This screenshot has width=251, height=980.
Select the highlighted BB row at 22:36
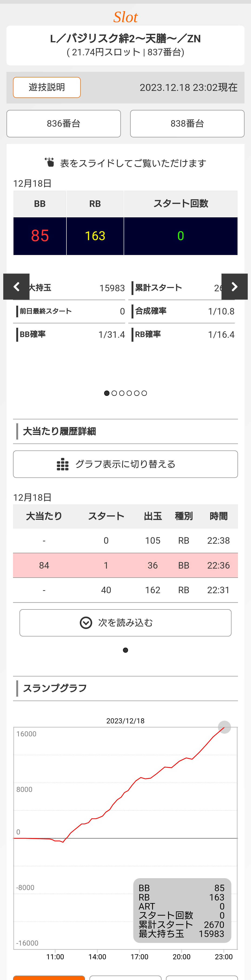(125, 565)
